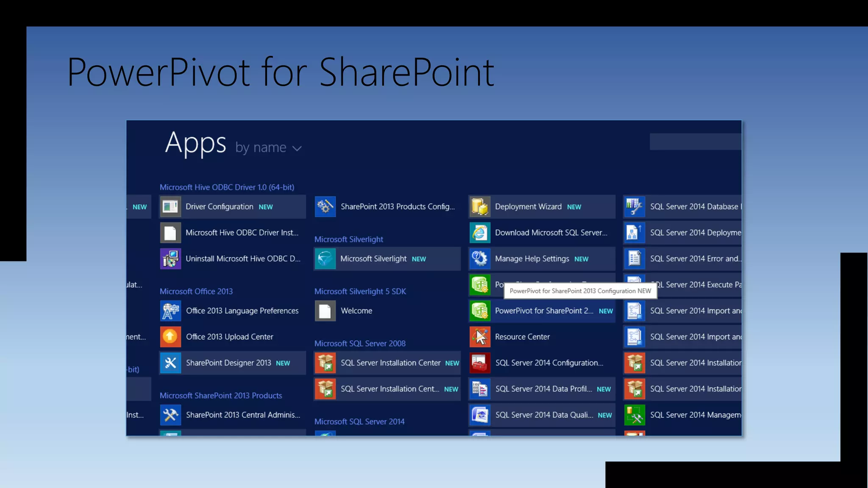The width and height of the screenshot is (868, 488).
Task: Launch the Microsoft Silverlight app icon
Action: 325,258
